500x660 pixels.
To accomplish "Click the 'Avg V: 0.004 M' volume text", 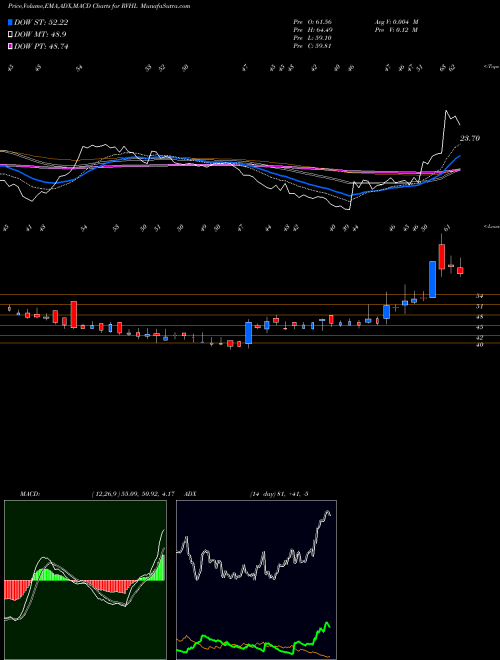I will point(397,22).
